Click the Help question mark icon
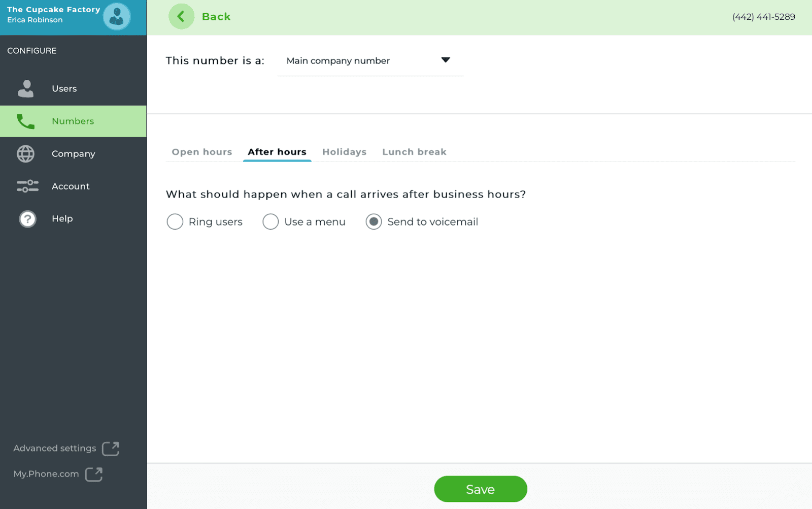The image size is (812, 509). pyautogui.click(x=27, y=219)
